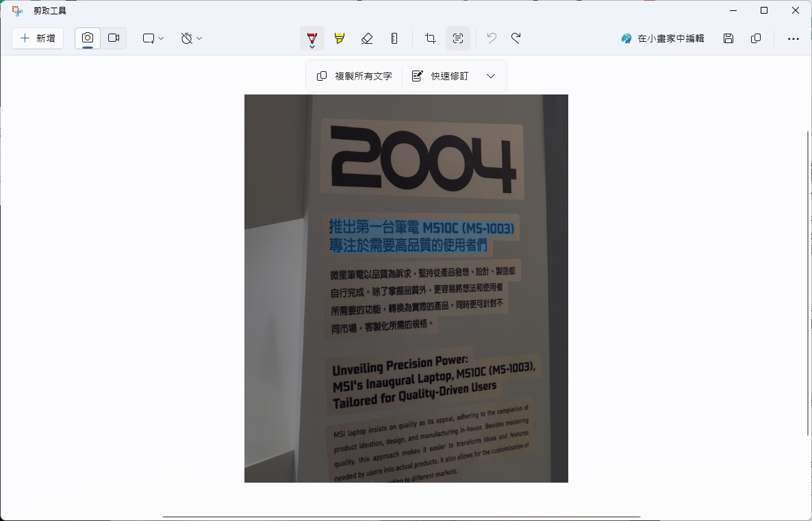Viewport: 812px width, 521px height.
Task: Copy the snip to the clipboard
Action: click(756, 38)
